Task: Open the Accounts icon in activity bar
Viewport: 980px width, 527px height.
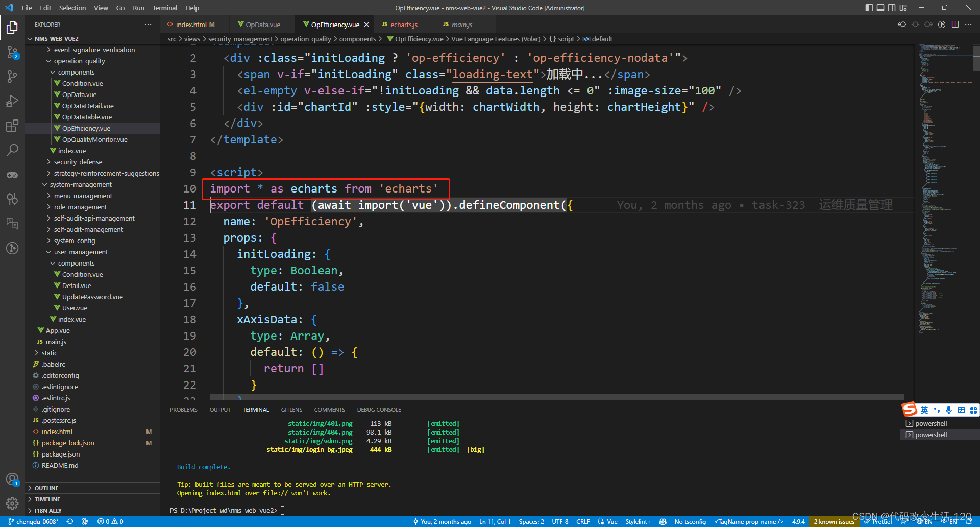Action: click(12, 479)
